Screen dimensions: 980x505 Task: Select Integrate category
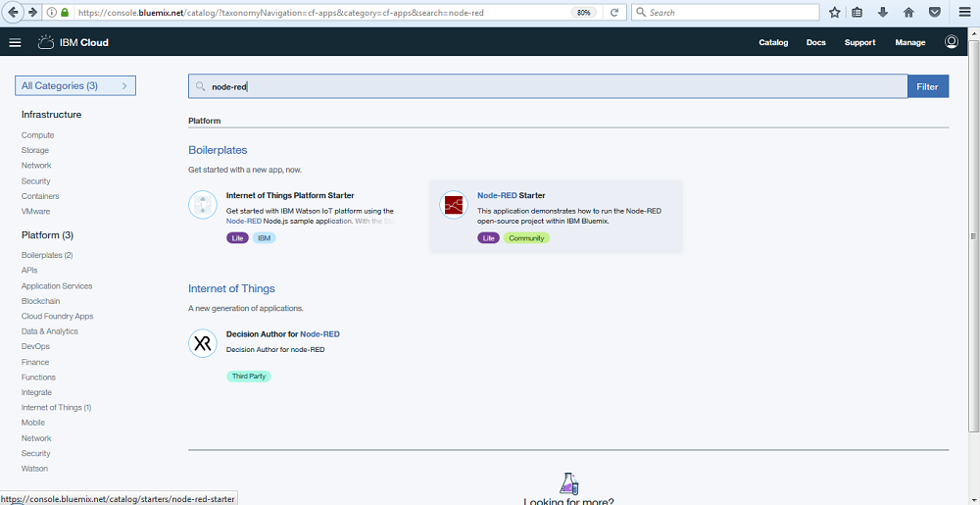click(36, 392)
